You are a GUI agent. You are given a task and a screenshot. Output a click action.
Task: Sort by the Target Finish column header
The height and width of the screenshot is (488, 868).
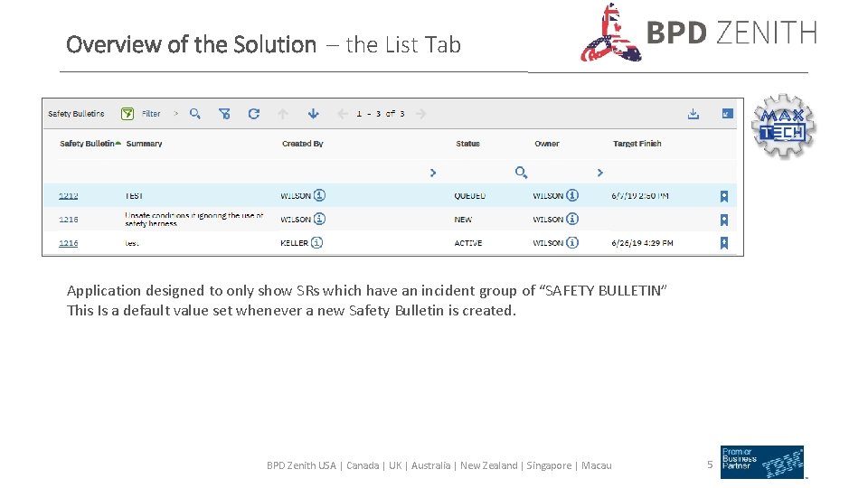click(x=637, y=144)
